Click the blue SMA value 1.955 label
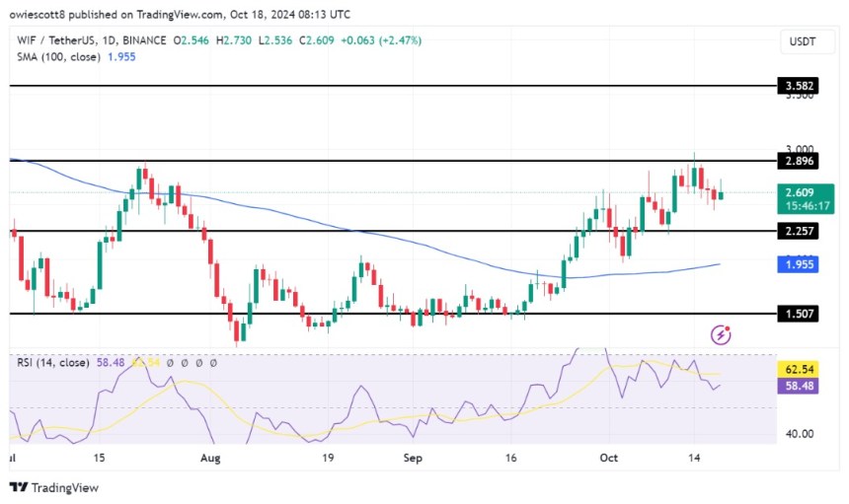The width and height of the screenshot is (849, 504). pyautogui.click(x=798, y=264)
